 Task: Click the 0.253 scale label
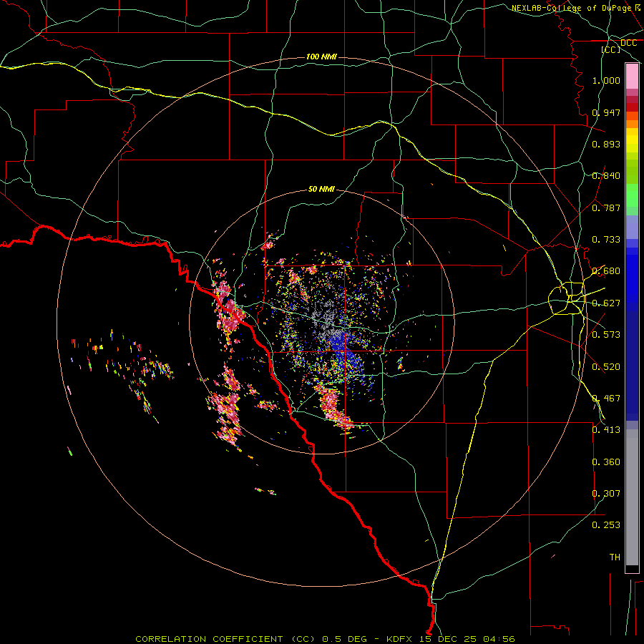click(x=606, y=525)
